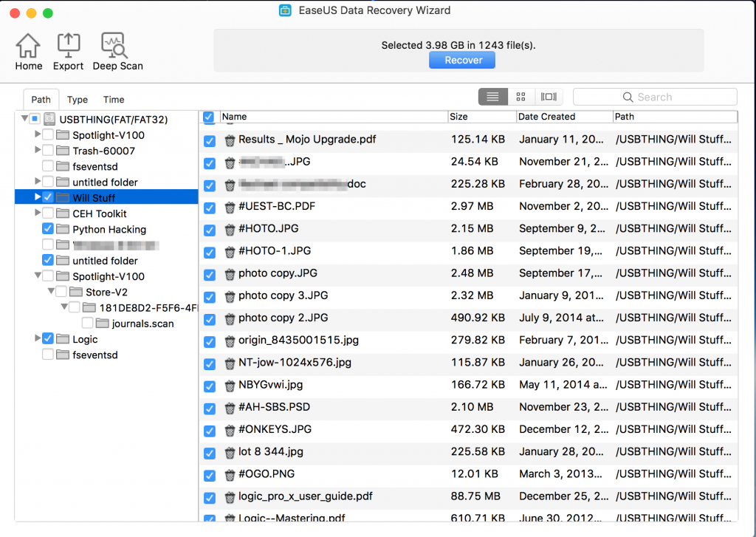Uncheck the Will Stuff folder checkbox
756x537 pixels.
click(x=48, y=197)
